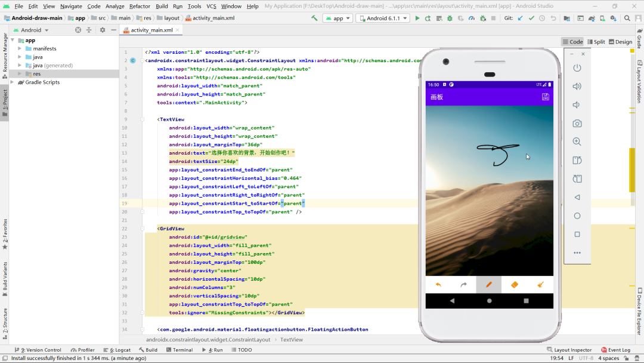Rotate emulator left icon
This screenshot has width=644, height=363.
pos(577,161)
